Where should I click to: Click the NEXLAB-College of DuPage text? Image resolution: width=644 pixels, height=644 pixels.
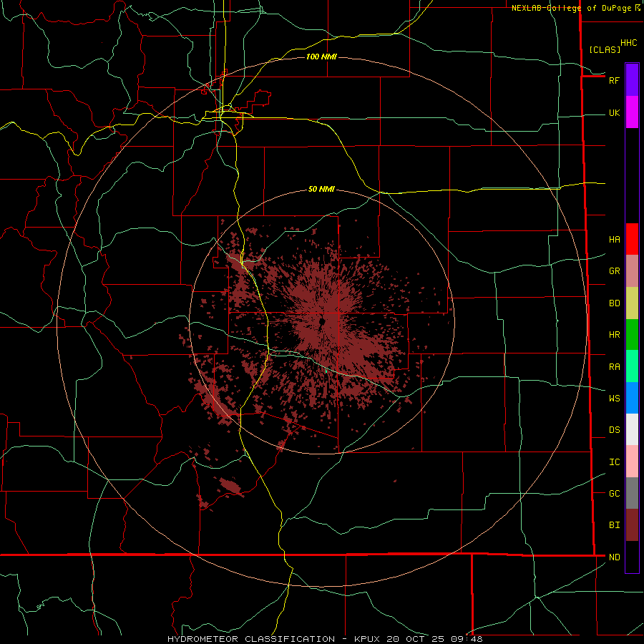(x=571, y=8)
